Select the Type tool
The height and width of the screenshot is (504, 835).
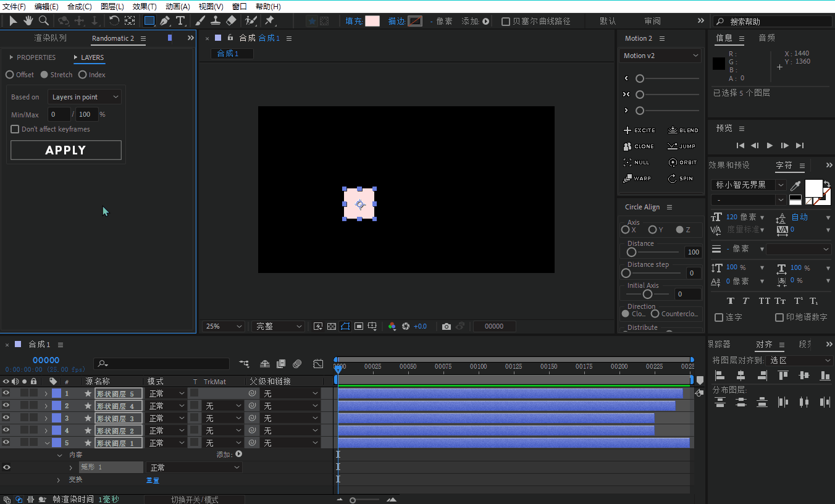click(180, 21)
